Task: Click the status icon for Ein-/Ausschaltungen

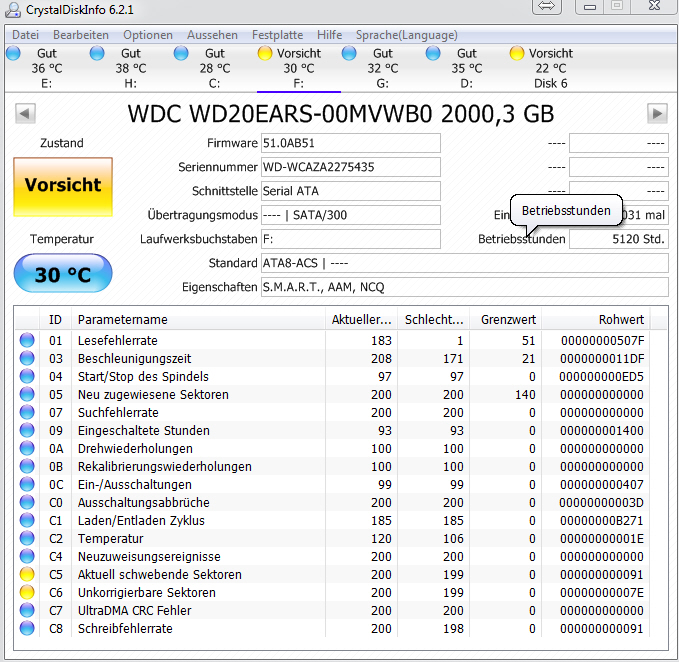Action: click(x=27, y=484)
